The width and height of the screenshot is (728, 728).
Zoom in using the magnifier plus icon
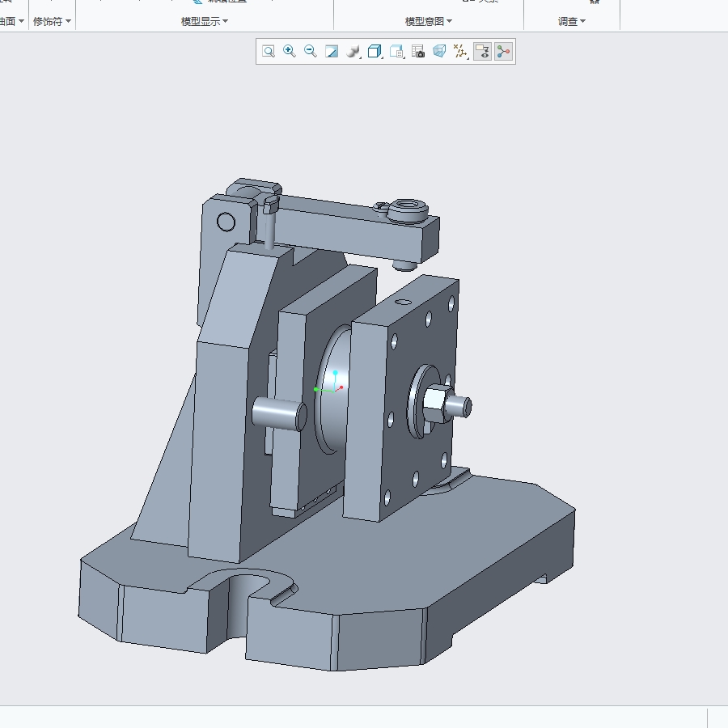click(x=290, y=52)
